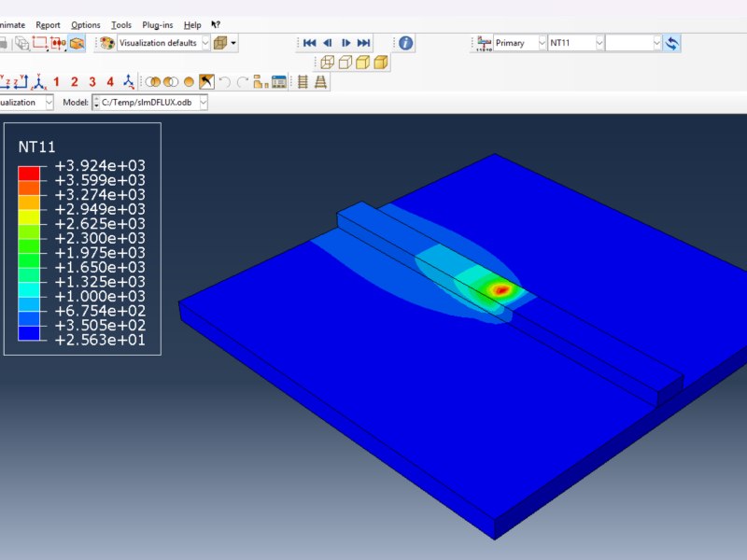This screenshot has width=747, height=560.
Task: Click the create display group blocks icon
Action: [261, 82]
